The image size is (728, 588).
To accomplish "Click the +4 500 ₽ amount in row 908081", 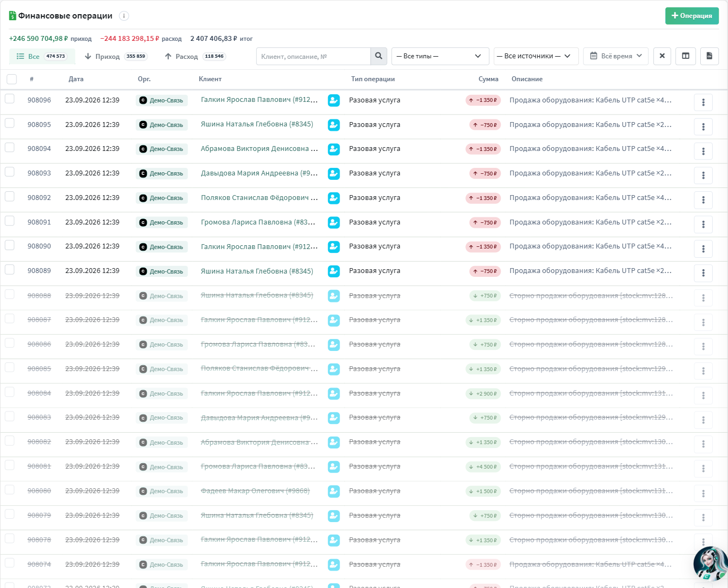I will [x=483, y=466].
